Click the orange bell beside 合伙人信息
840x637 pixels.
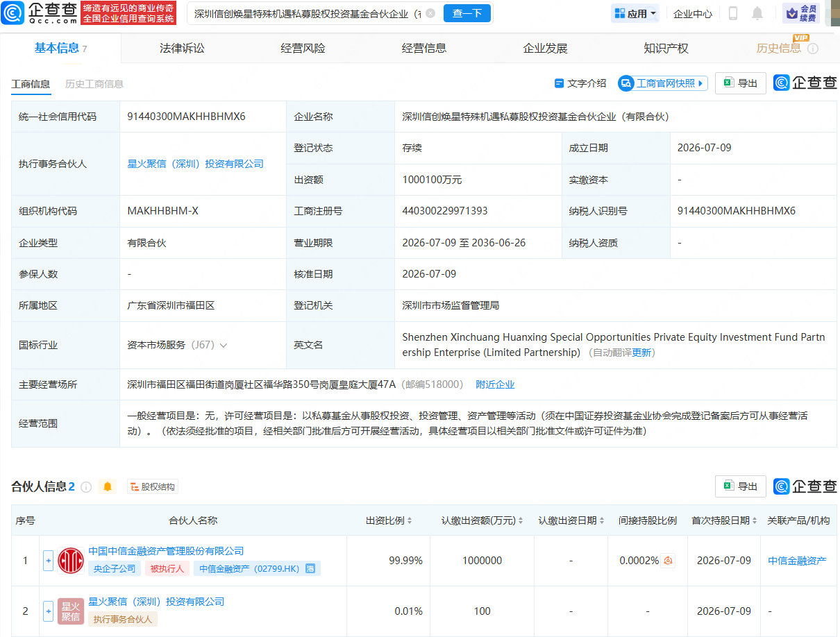coord(108,486)
